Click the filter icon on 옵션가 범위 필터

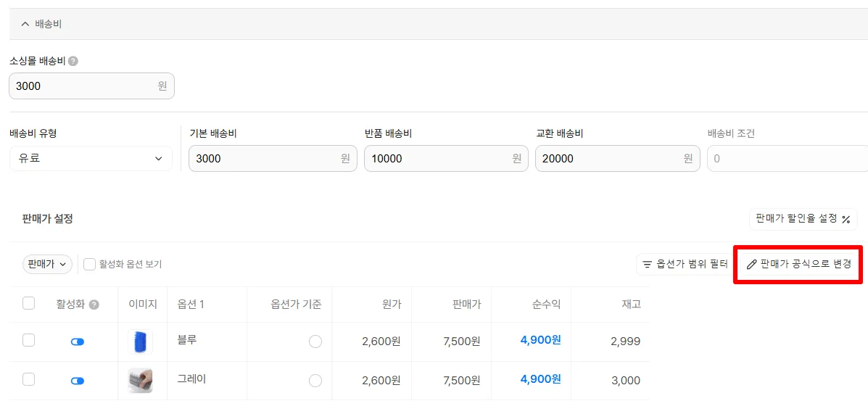pos(647,264)
